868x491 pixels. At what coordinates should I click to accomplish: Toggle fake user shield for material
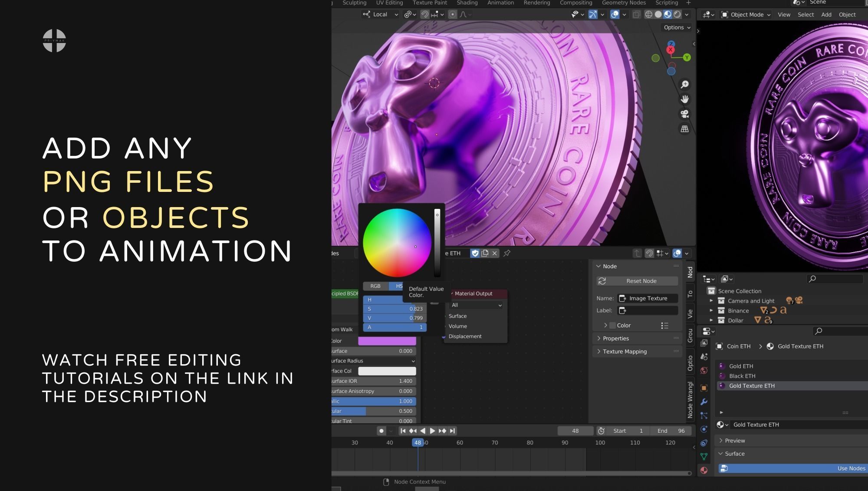coord(475,253)
